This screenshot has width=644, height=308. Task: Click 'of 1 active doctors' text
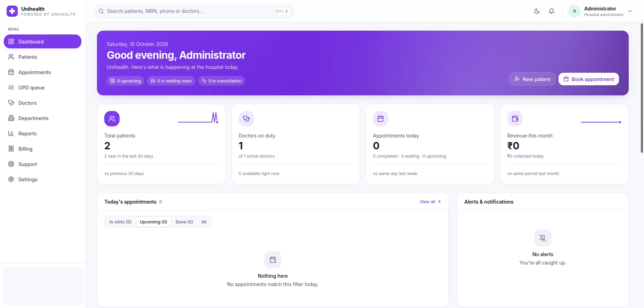point(256,156)
